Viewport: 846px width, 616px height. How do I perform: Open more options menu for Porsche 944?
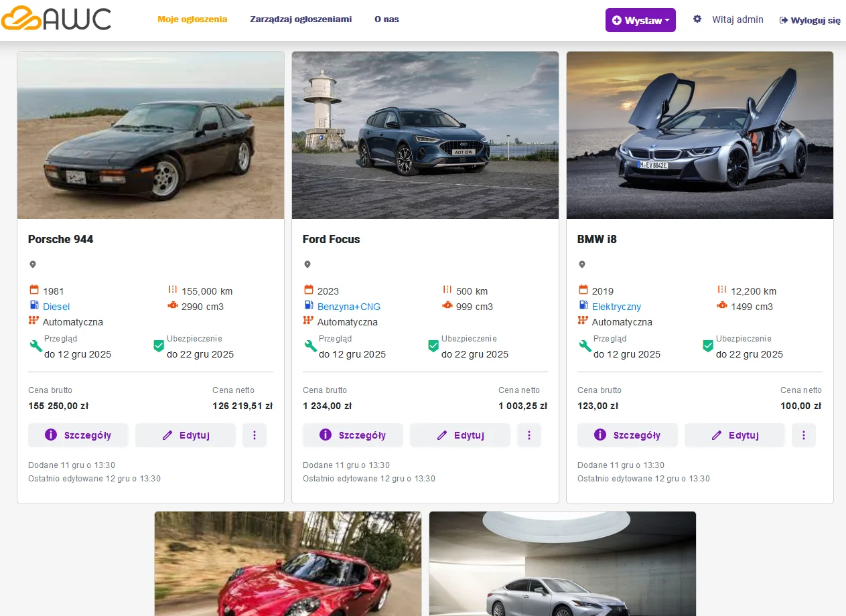[255, 435]
